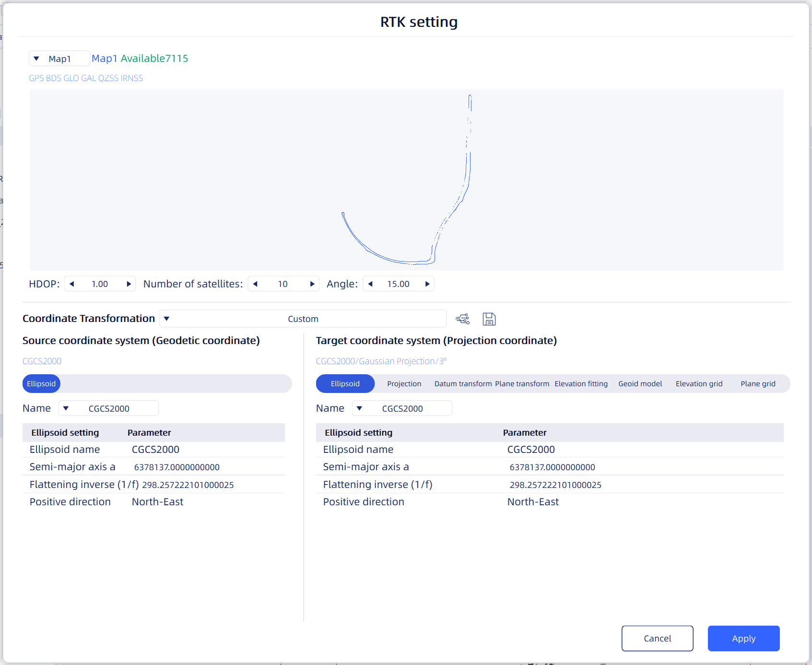812x665 pixels.
Task: Expand the Coordinate Transformation Custom dropdown
Action: tap(303, 319)
